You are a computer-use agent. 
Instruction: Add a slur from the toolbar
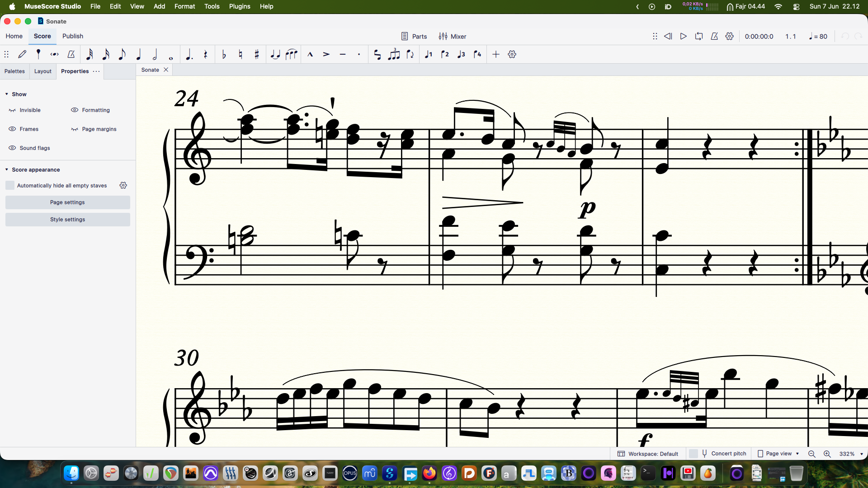click(292, 54)
